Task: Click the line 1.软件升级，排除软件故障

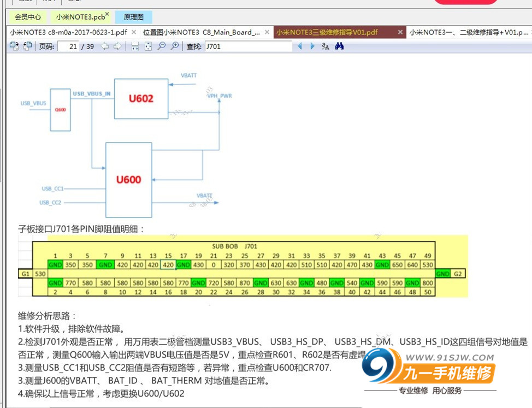Action: click(73, 329)
